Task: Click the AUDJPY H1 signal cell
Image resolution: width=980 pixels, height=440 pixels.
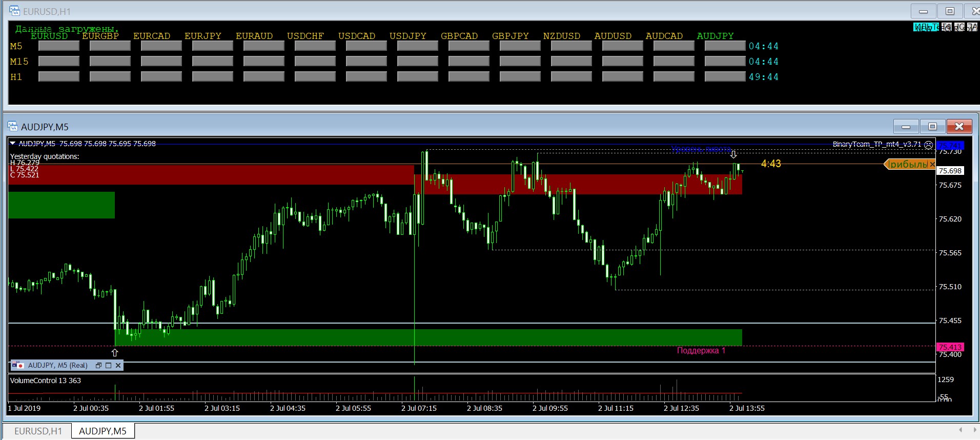Action: [x=725, y=77]
